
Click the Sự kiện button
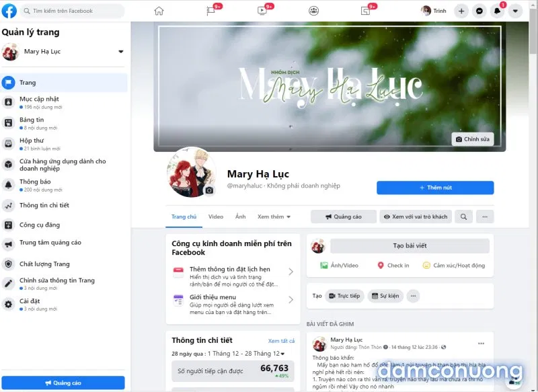click(x=385, y=296)
